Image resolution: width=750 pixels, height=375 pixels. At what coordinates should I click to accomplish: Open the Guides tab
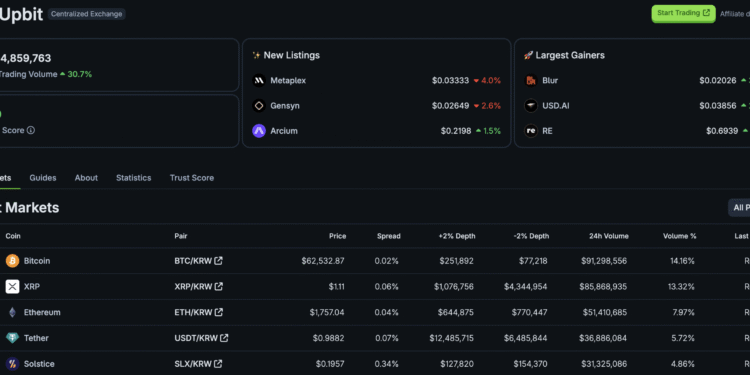coord(43,178)
